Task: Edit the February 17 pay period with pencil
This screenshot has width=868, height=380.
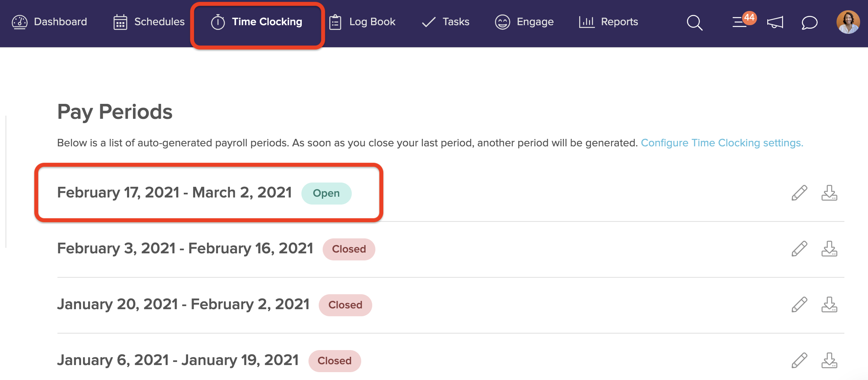Action: [x=800, y=193]
